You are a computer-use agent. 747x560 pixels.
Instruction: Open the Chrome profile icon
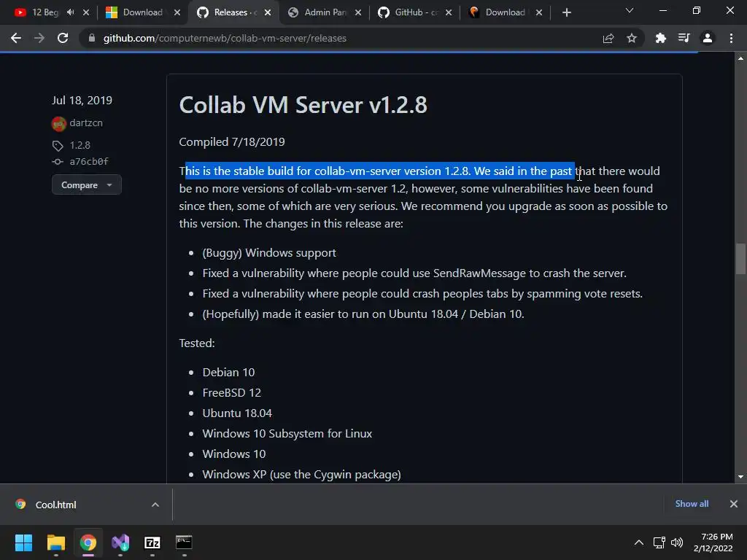(708, 38)
